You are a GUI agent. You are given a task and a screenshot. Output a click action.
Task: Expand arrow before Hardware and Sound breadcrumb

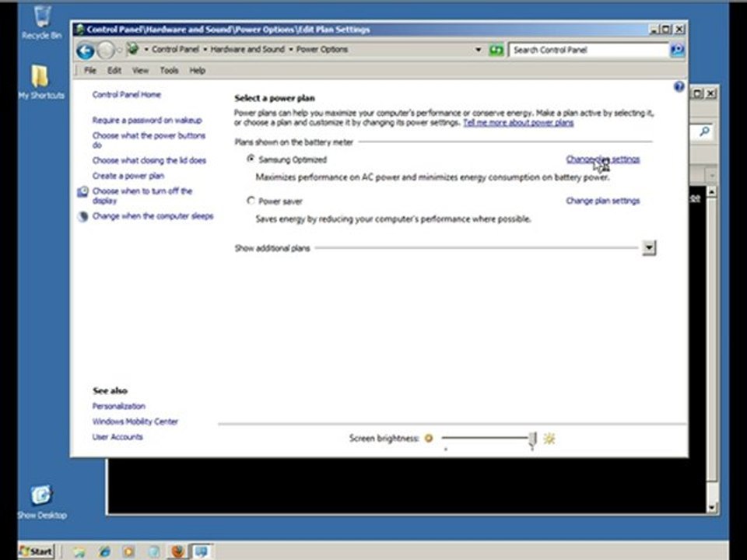(x=205, y=49)
